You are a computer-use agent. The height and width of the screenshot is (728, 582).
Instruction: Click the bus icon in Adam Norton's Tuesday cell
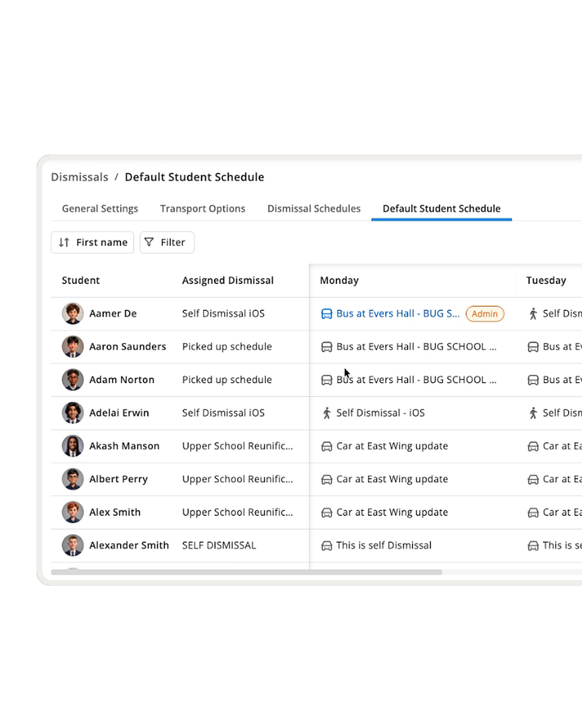pos(533,380)
